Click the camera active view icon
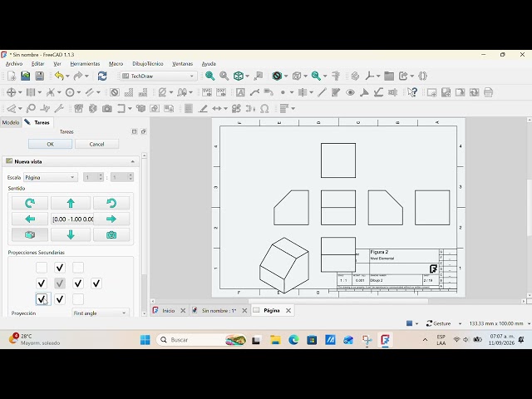 (107, 109)
